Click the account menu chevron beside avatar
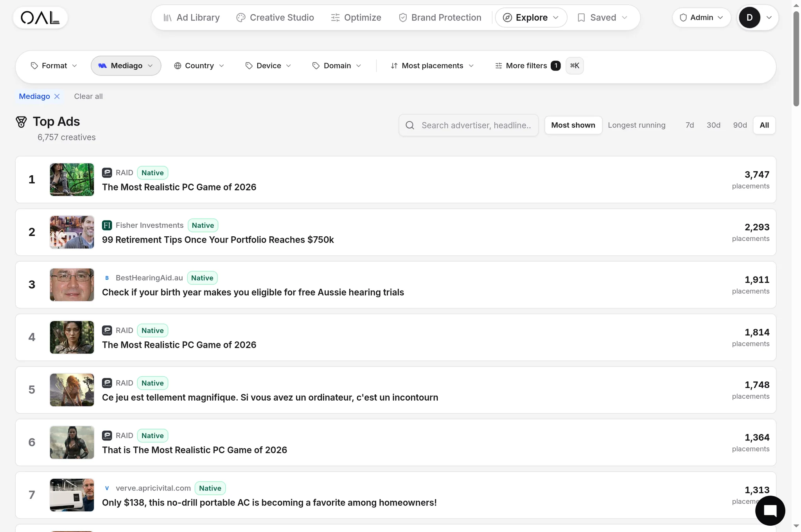The image size is (801, 532). 769,18
